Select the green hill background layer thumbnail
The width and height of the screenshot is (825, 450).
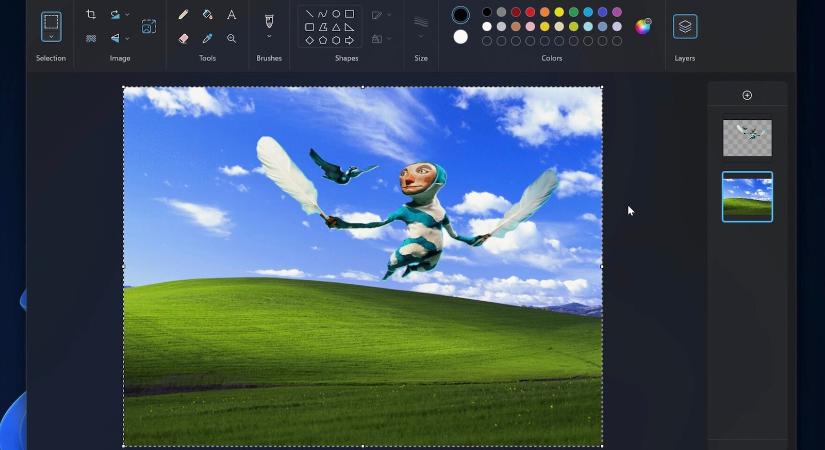(747, 196)
